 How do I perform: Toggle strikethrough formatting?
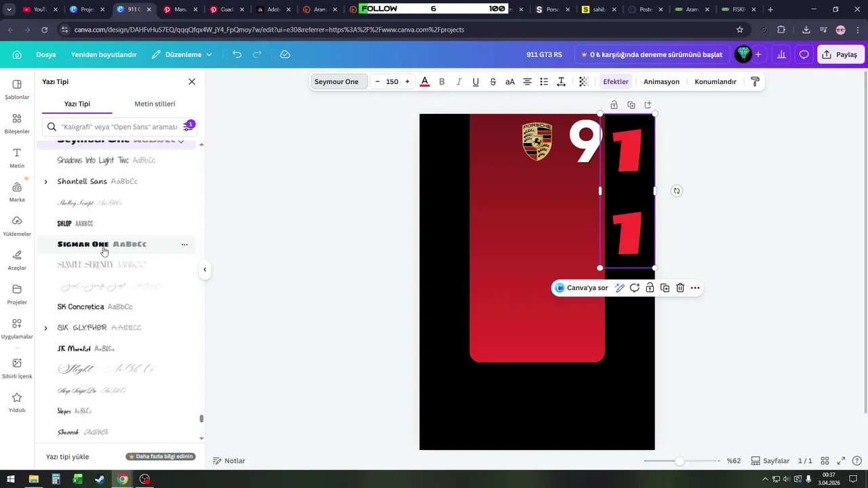pyautogui.click(x=493, y=81)
